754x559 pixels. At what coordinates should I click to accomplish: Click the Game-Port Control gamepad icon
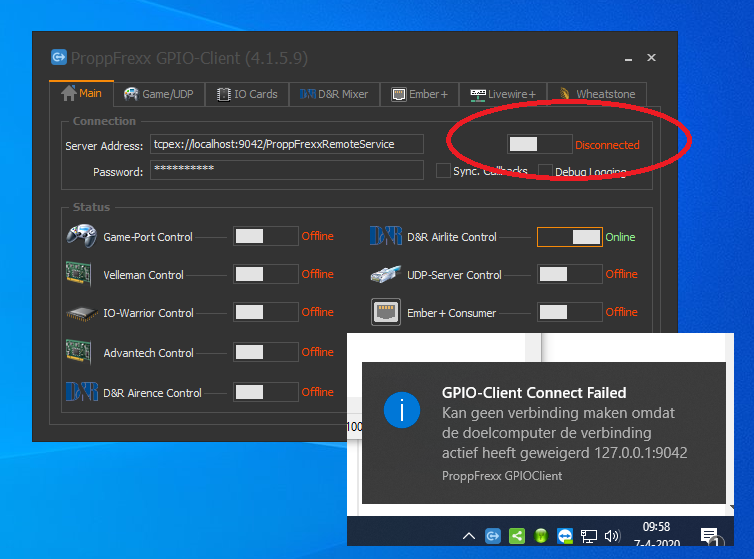pos(81,236)
